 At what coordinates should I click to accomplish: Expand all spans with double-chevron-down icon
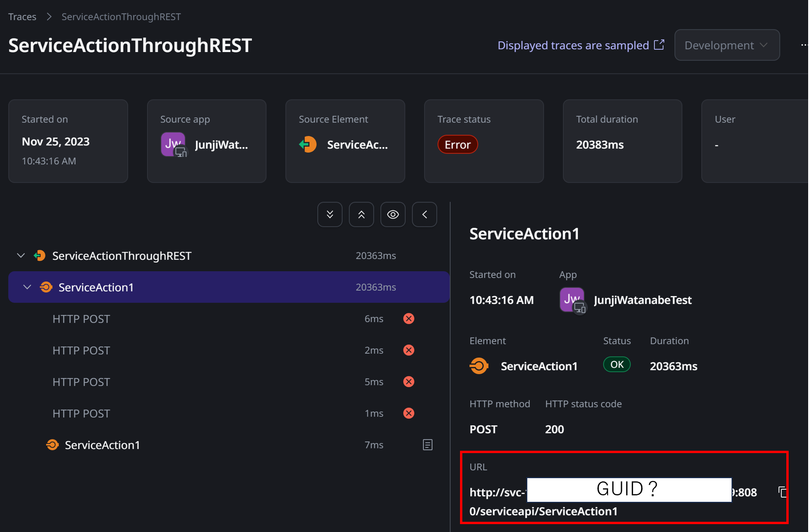click(x=330, y=214)
